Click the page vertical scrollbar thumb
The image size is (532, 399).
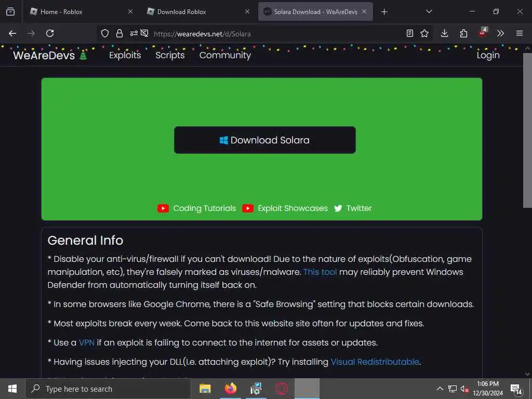pos(527,130)
